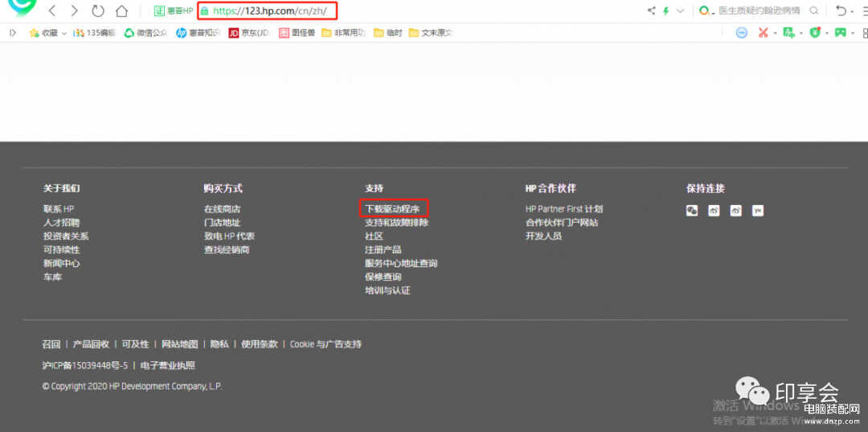Click the search box next to the 360 logo
868x432 pixels.
(x=759, y=10)
